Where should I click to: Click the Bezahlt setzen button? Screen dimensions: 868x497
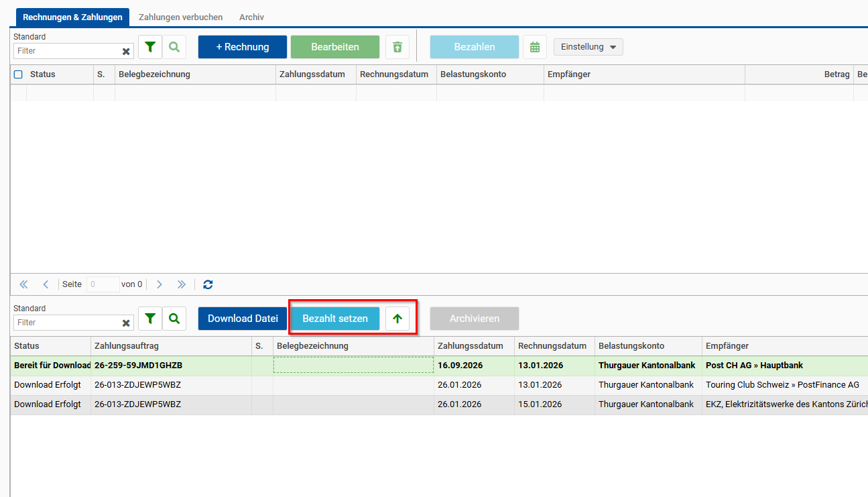click(335, 319)
